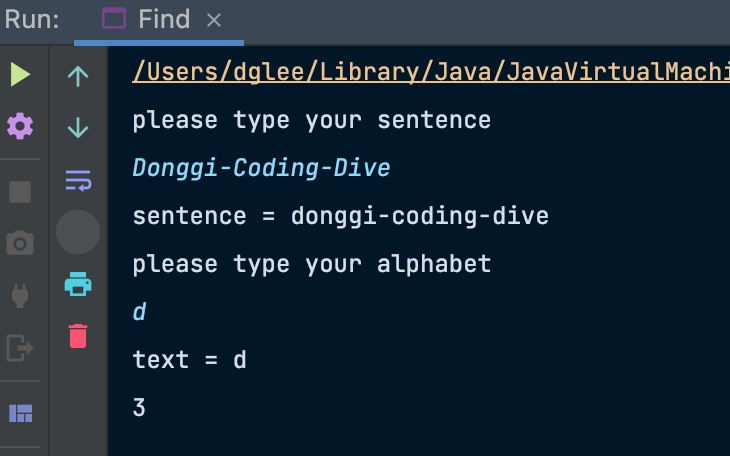Click the italic 'Donggi-Coding-Dive' input text
The width and height of the screenshot is (730, 456).
[261, 168]
